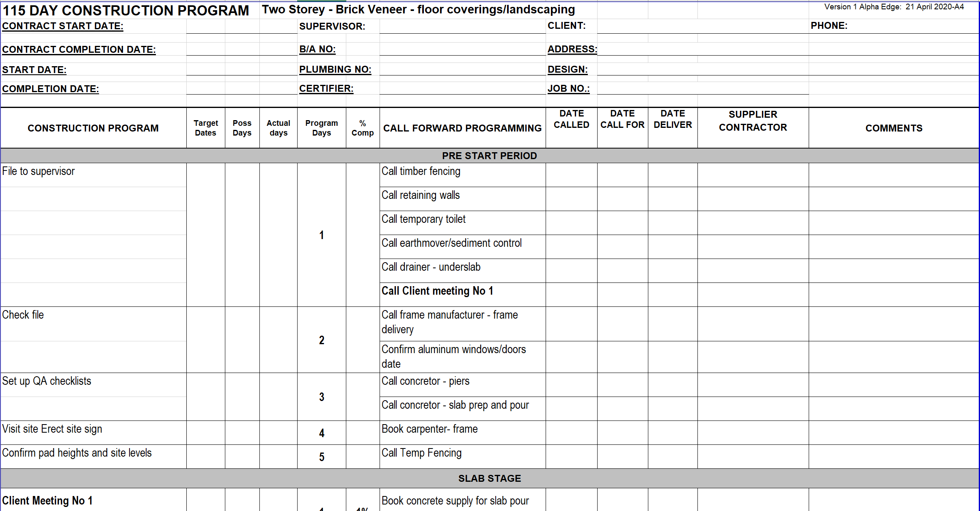The image size is (980, 511).
Task: Click Date Called cell for retaining walls
Action: [x=571, y=198]
